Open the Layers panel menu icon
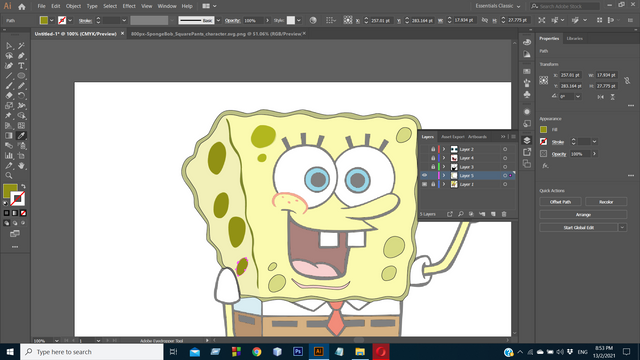Viewport: 640px width, 360px height. [x=513, y=137]
